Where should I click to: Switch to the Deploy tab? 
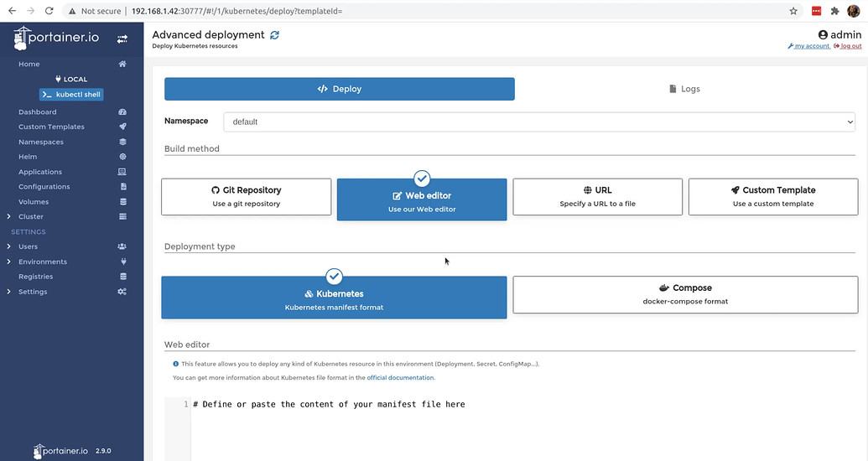[340, 89]
